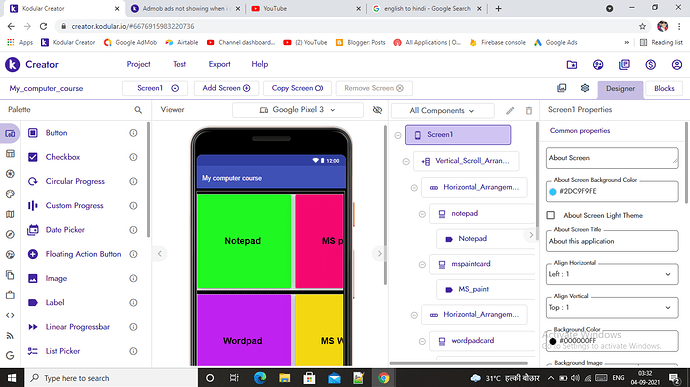
Task: Edit the About Screen Title field
Action: click(x=612, y=241)
